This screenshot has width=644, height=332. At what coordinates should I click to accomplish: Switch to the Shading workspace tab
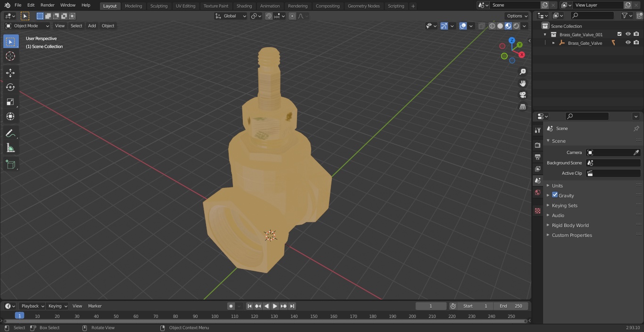pyautogui.click(x=244, y=6)
